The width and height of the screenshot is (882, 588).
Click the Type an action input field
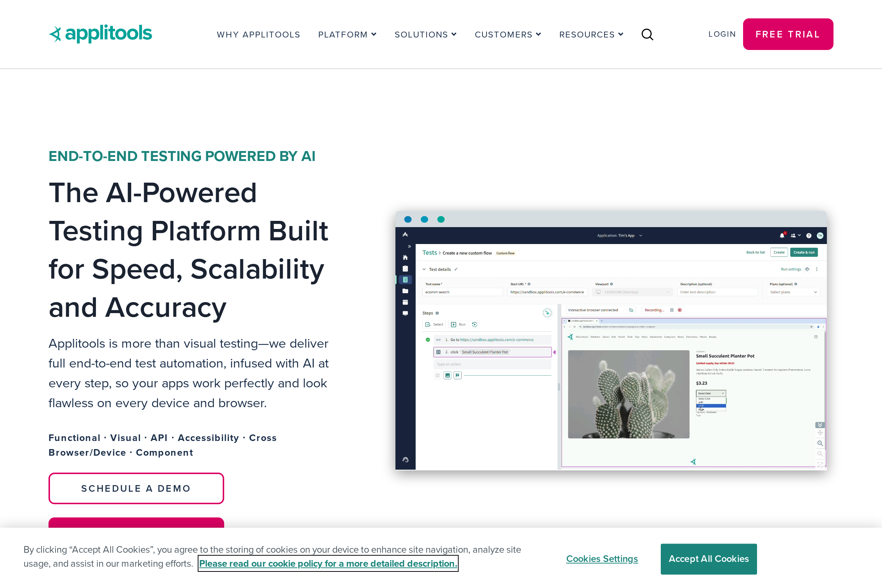(x=492, y=364)
